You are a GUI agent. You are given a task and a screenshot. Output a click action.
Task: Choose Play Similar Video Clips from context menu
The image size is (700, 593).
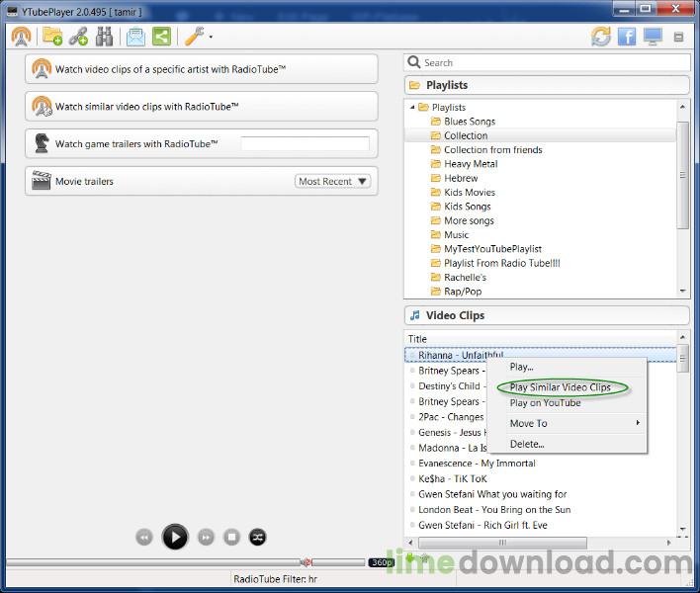[560, 387]
